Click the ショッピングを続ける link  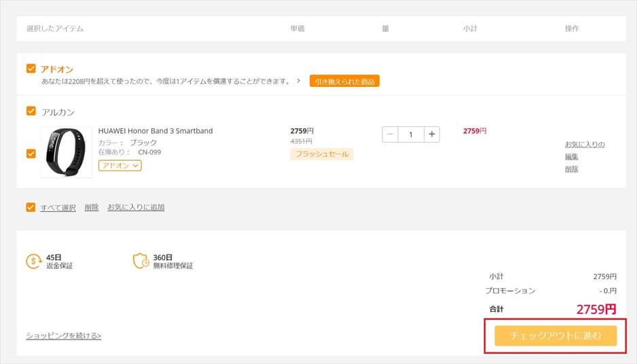[x=64, y=335]
